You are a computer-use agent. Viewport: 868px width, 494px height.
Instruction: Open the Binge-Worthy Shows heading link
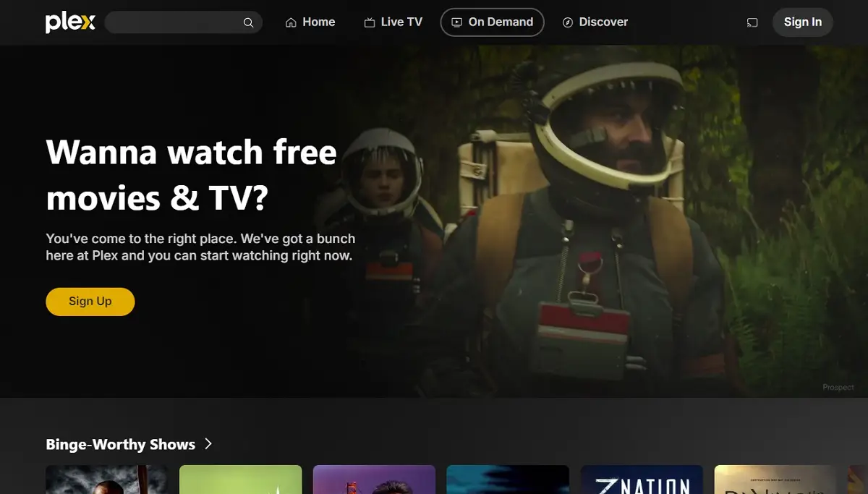coord(121,444)
